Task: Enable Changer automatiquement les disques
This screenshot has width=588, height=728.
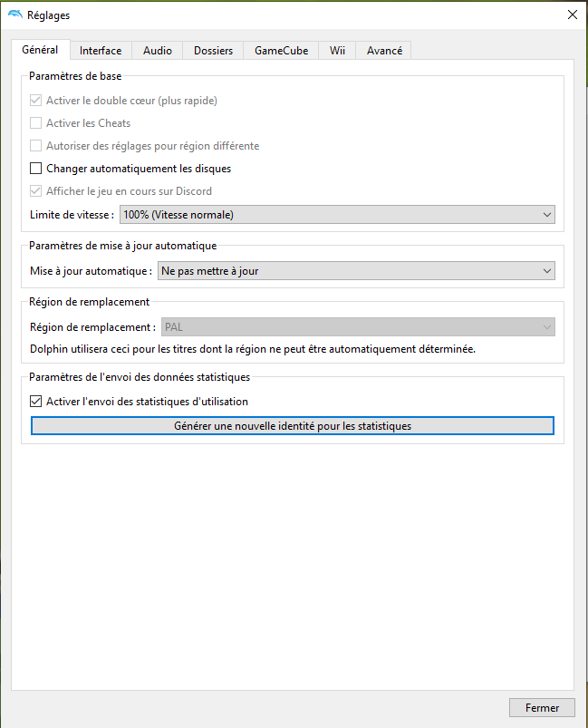Action: [x=36, y=169]
